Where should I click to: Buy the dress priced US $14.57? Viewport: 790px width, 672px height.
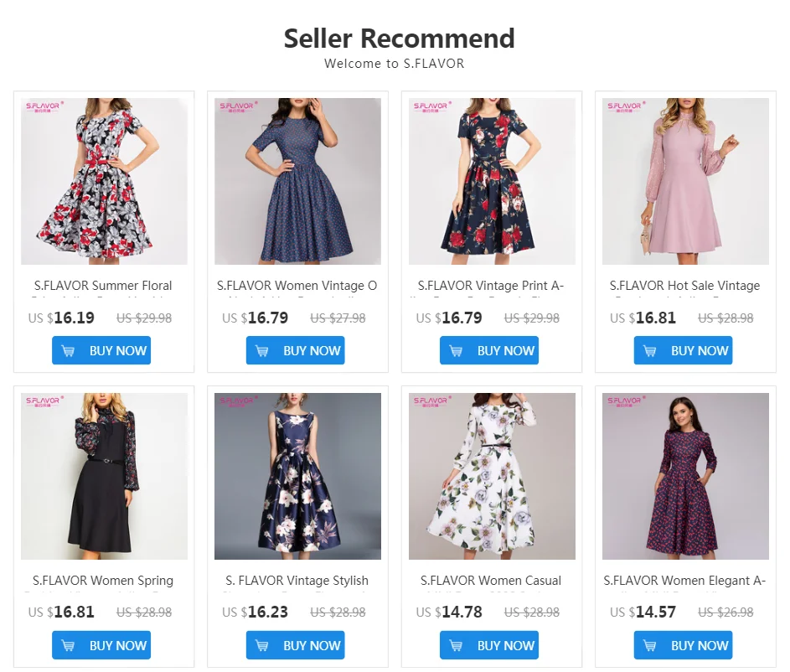pos(684,645)
